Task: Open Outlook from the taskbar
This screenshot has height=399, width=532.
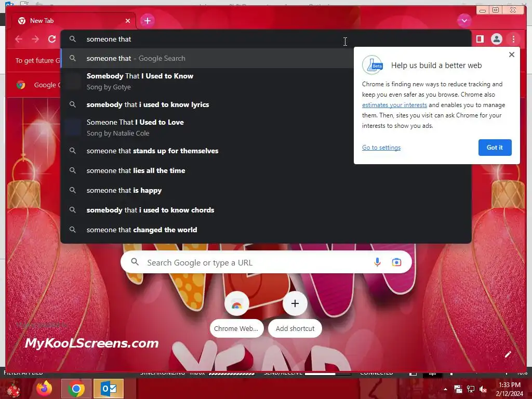Action: tap(109, 389)
